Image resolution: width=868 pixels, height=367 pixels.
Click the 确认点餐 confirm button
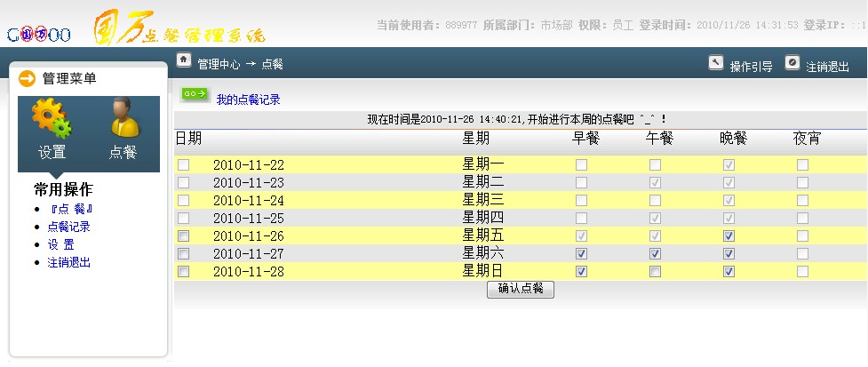521,289
